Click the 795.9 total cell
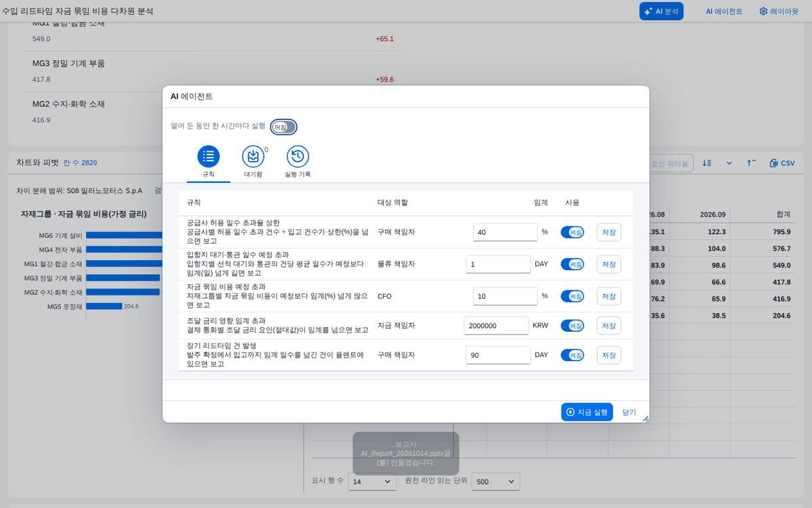Screen dimensions: 812x508 click(x=781, y=232)
